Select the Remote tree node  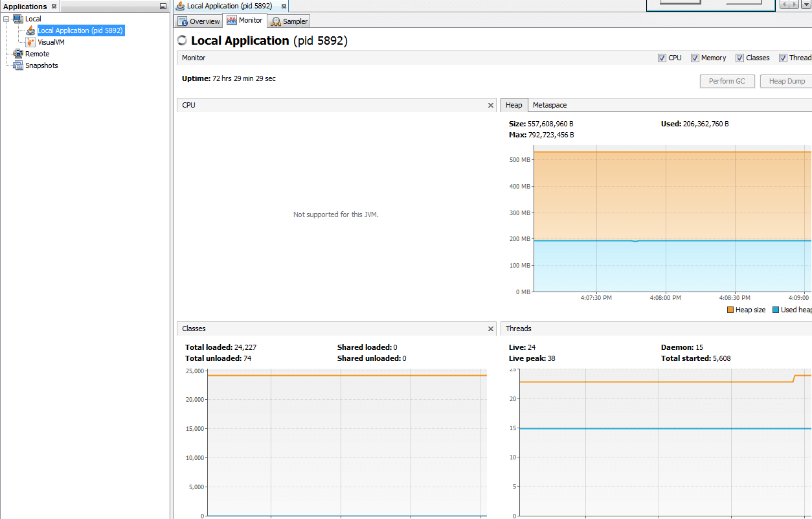coord(37,54)
